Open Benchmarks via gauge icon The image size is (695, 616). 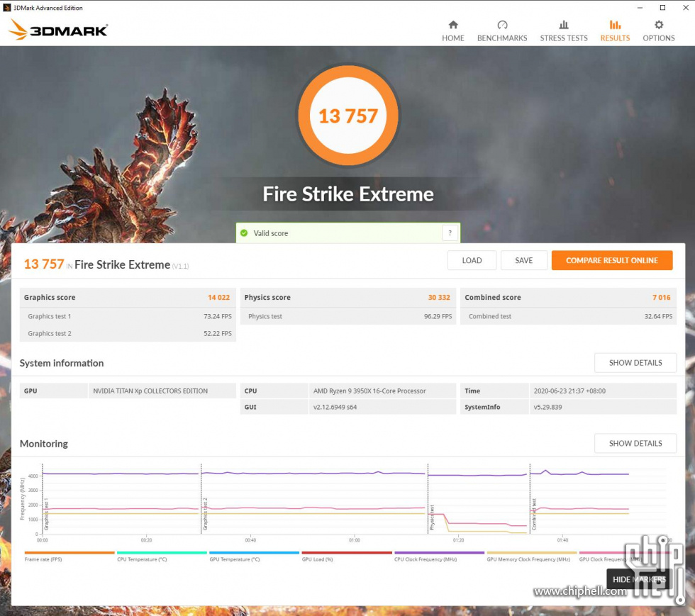pyautogui.click(x=502, y=25)
